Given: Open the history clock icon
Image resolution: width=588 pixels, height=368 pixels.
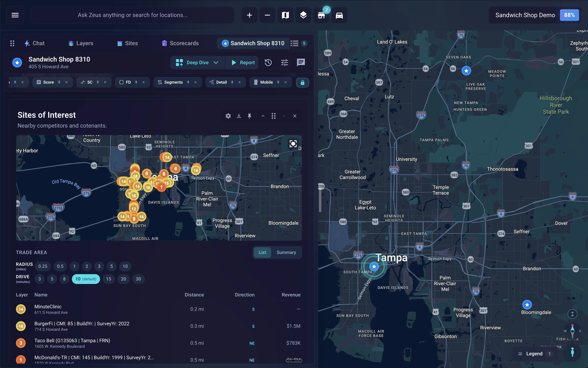Looking at the screenshot, I should pyautogui.click(x=268, y=63).
